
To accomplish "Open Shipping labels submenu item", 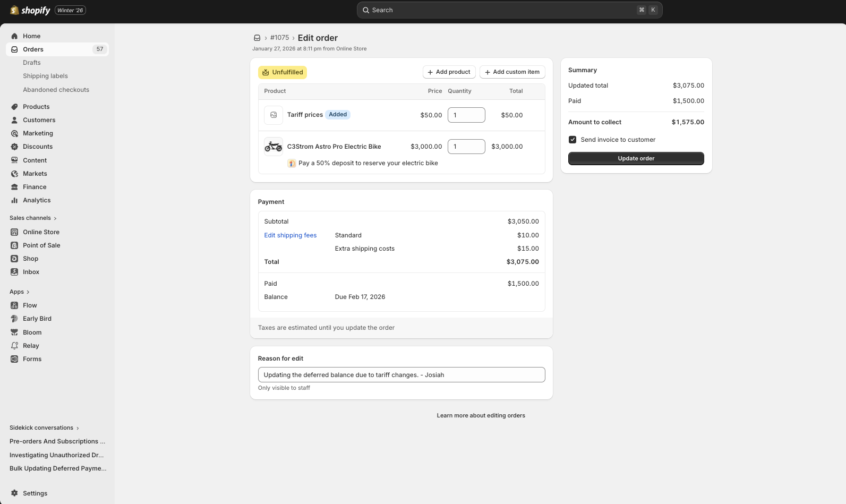I will (45, 76).
